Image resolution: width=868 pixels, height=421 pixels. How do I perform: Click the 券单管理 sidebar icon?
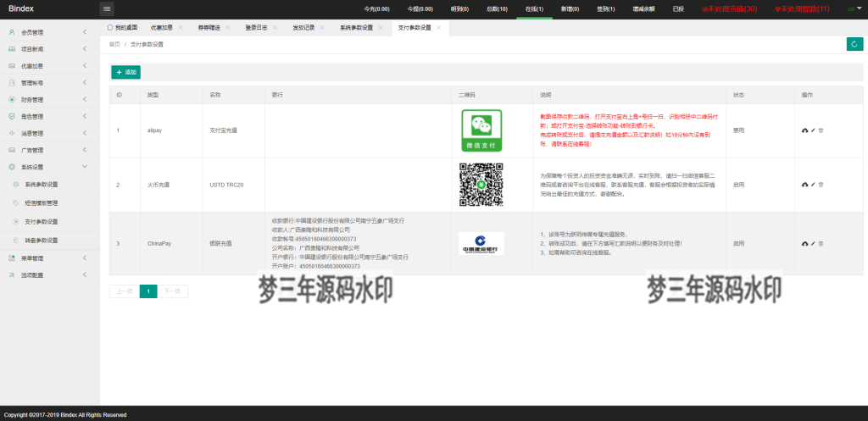coord(12,258)
